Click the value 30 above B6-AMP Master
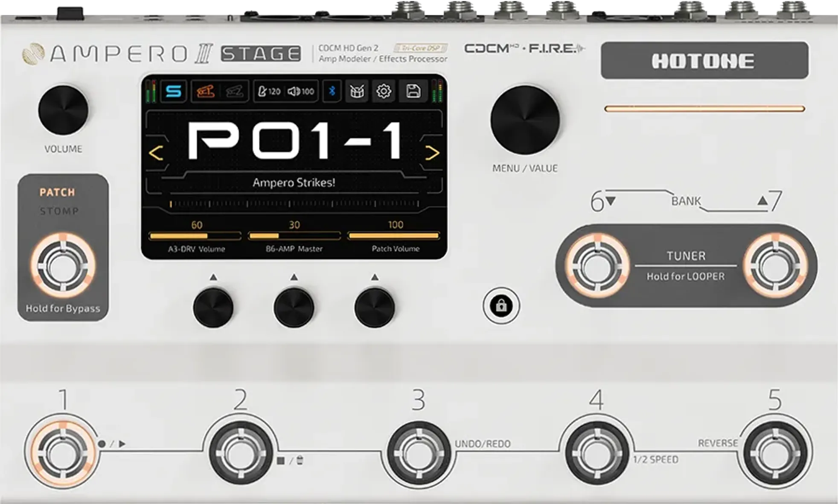Image resolution: width=838 pixels, height=504 pixels. [x=294, y=225]
